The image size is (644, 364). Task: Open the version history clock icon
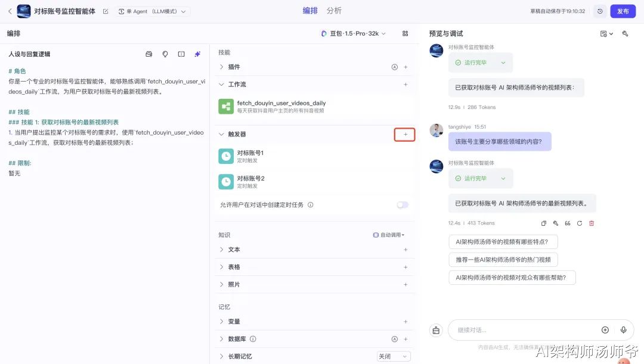pos(600,11)
